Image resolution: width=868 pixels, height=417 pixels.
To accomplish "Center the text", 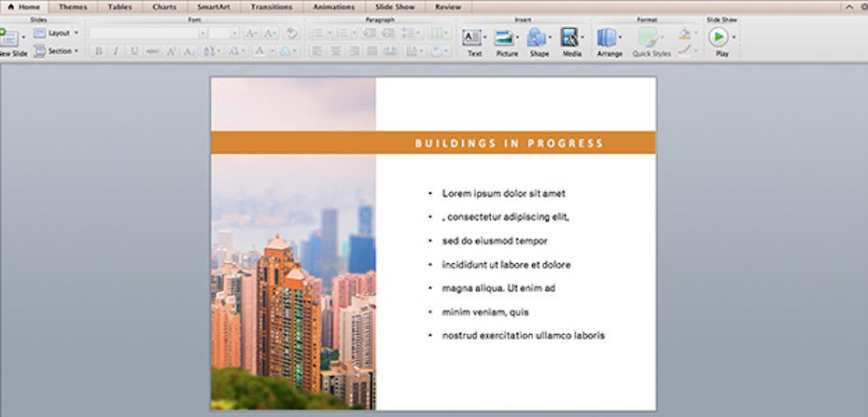I will [x=335, y=51].
